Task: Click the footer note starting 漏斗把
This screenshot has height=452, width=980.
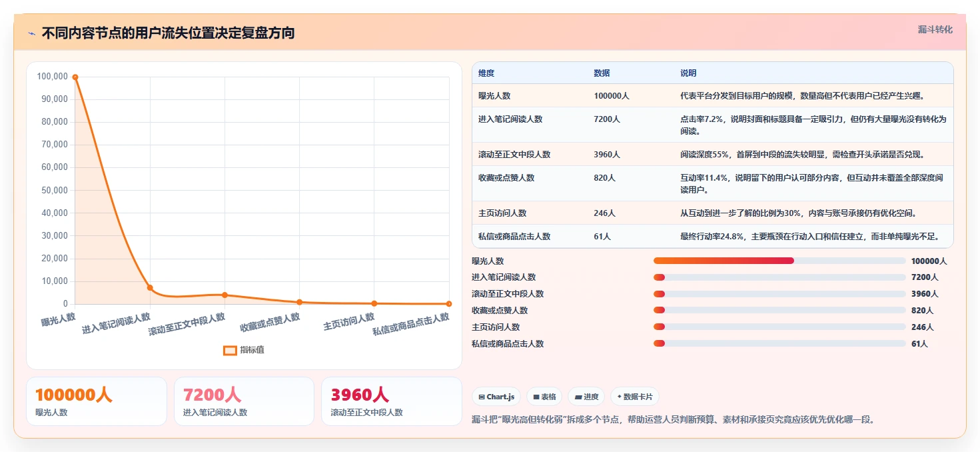Action: (673, 420)
